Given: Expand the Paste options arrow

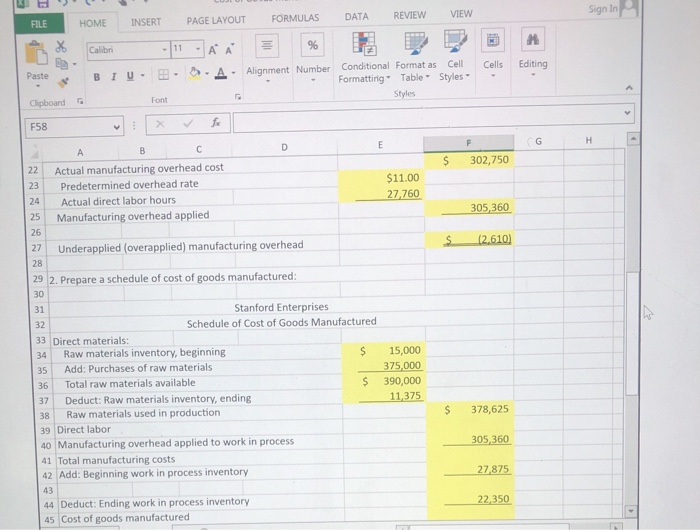Looking at the screenshot, I should pos(38,86).
